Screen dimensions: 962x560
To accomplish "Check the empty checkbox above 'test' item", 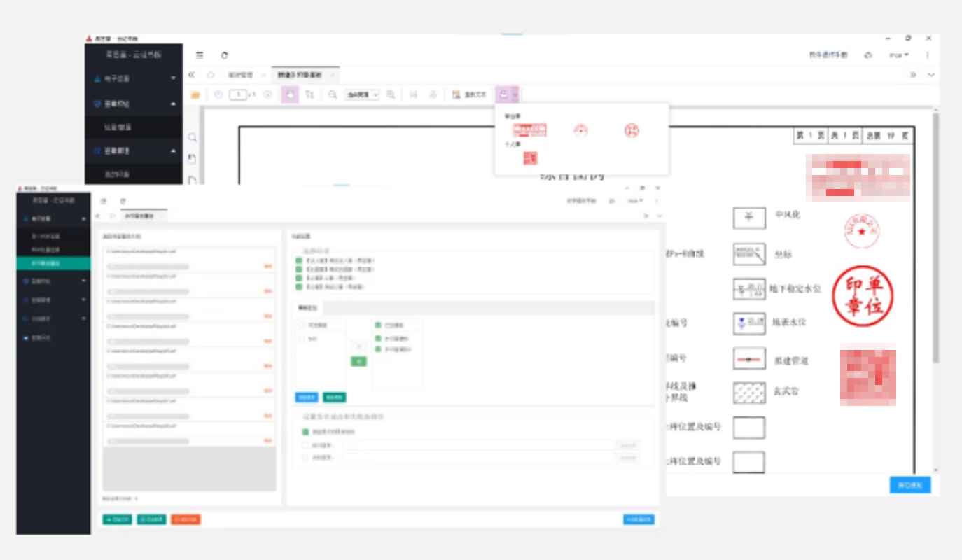I will point(302,325).
